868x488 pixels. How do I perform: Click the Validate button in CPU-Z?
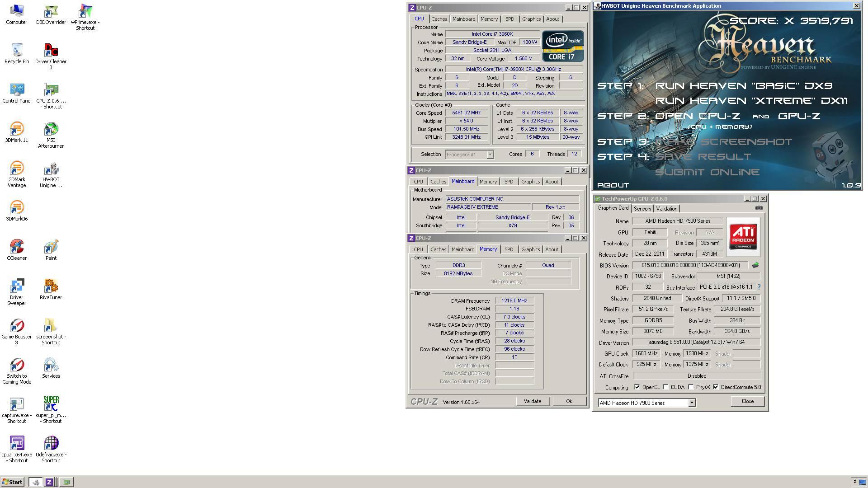coord(532,401)
